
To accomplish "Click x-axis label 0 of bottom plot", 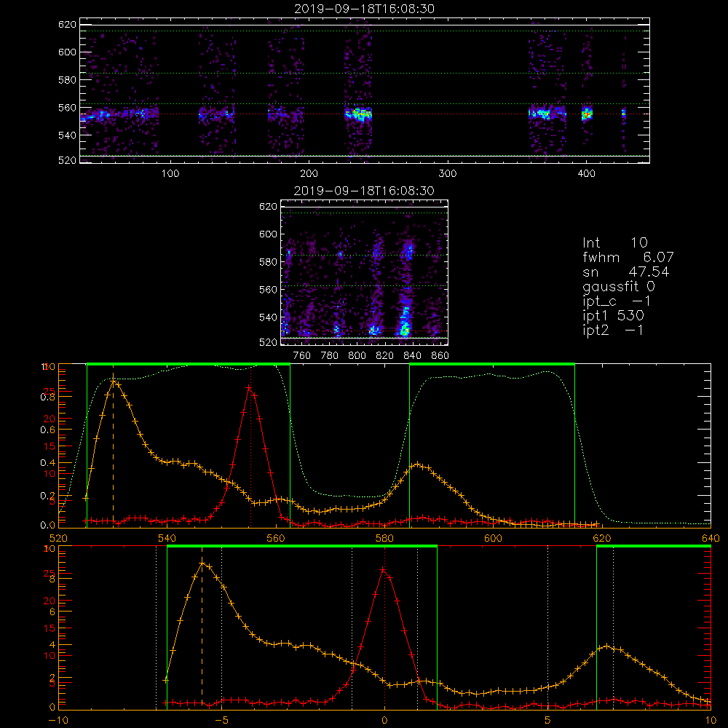I will (384, 721).
